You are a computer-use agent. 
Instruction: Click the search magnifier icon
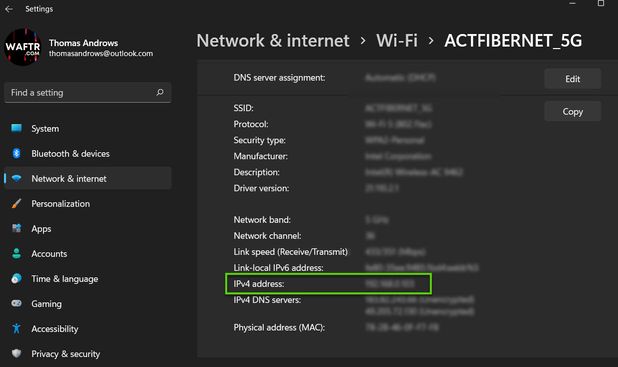(160, 92)
